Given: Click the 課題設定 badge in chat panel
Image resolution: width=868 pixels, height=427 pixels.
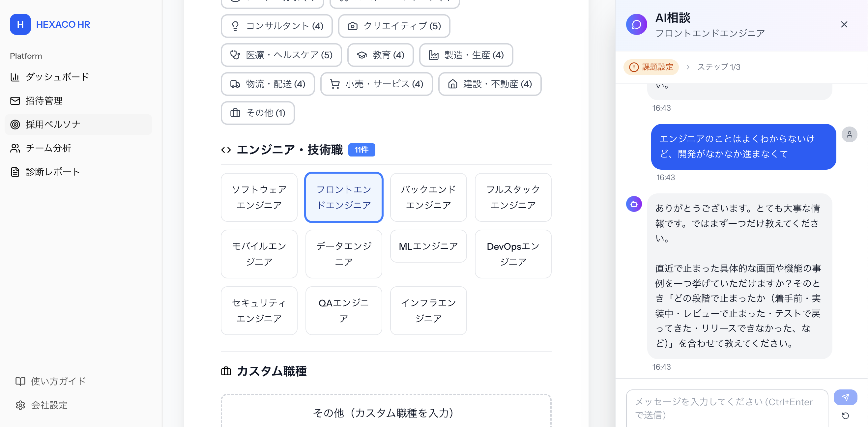Looking at the screenshot, I should tap(651, 67).
